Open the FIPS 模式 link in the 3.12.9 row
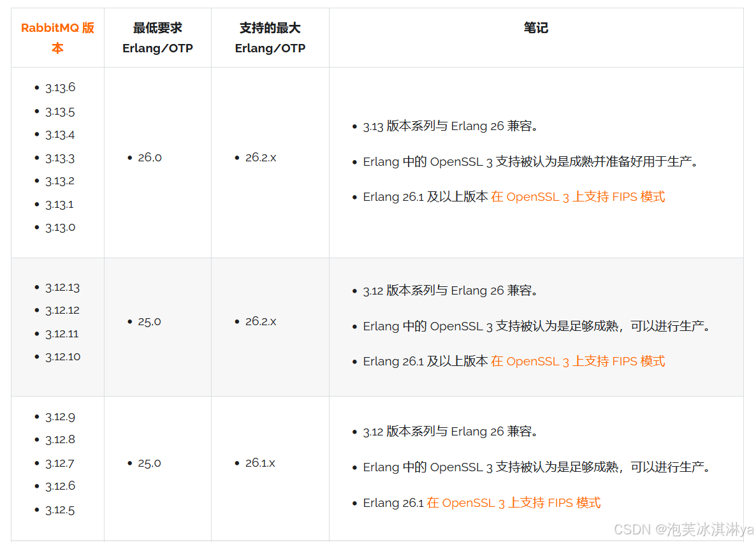This screenshot has width=756, height=542. pos(514,503)
